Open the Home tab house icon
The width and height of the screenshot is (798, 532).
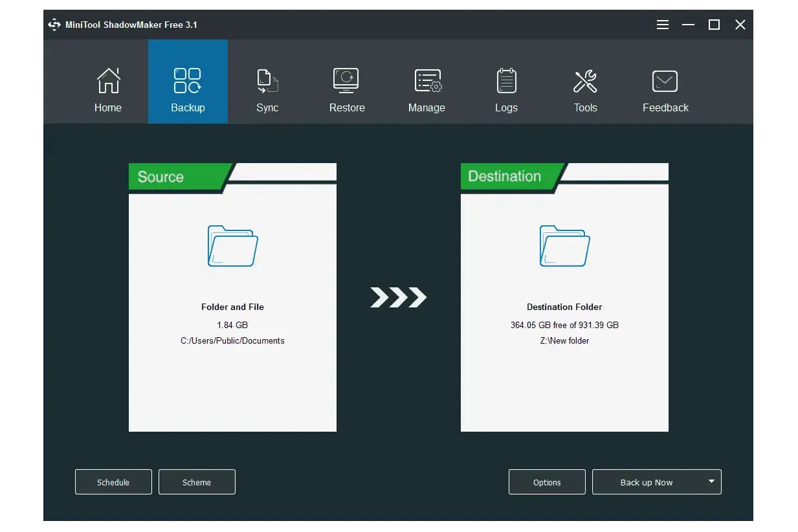pyautogui.click(x=108, y=81)
